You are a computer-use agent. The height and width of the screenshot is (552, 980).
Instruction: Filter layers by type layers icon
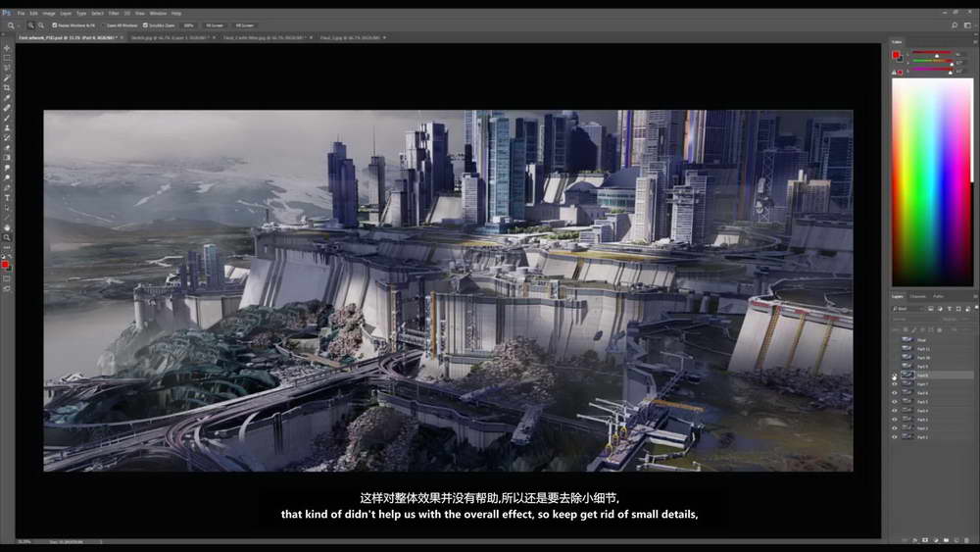(950, 309)
